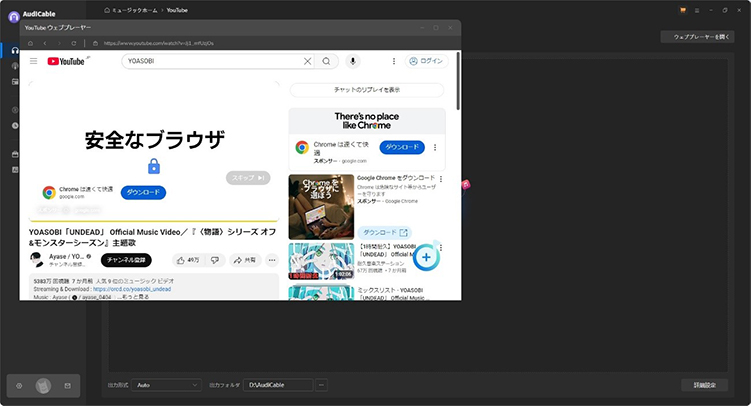Image resolution: width=751 pixels, height=406 pixels.
Task: Expand the output format Auto dropdown
Action: tap(167, 385)
